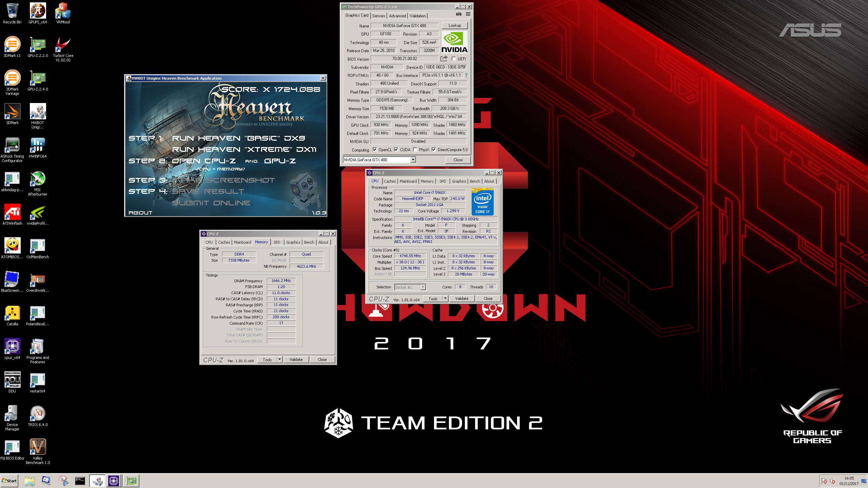The height and width of the screenshot is (488, 868).
Task: Switch to the Sensors tab in GPU-Z
Action: pyautogui.click(x=379, y=16)
